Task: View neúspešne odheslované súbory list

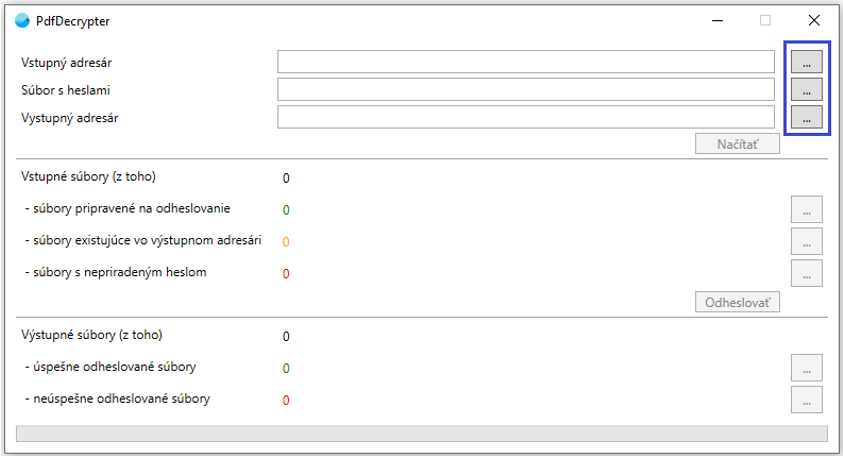Action: (806, 400)
